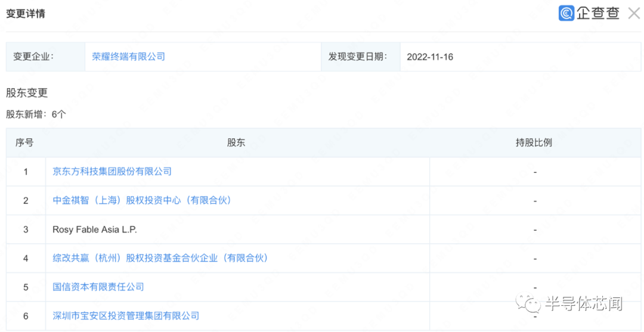
Task: Select Rosy Fable Asia L.P. entry
Action: coord(95,229)
